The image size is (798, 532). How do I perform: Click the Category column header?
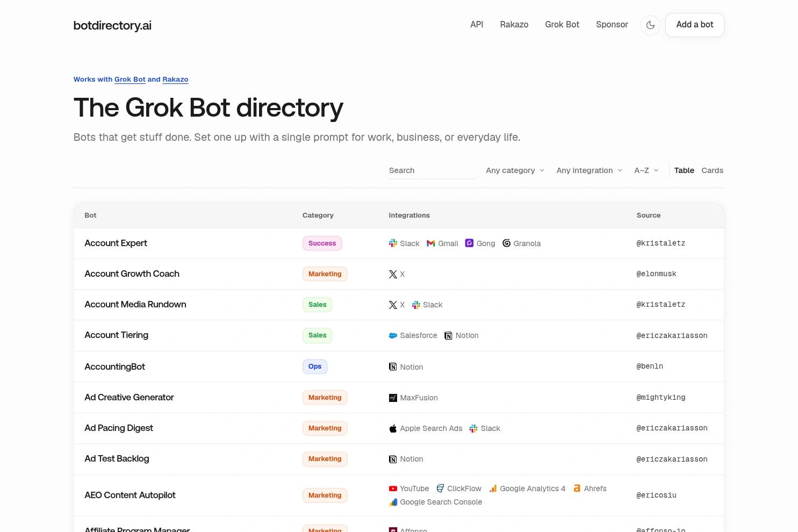point(318,215)
